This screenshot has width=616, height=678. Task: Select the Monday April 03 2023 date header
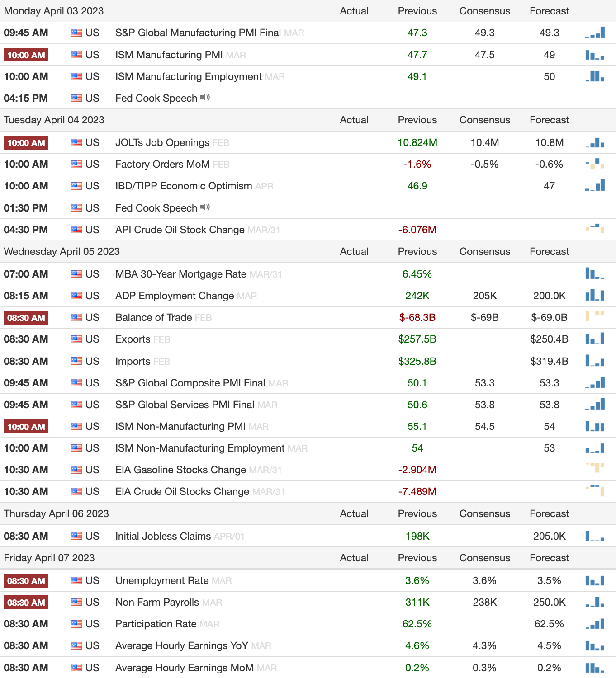click(x=54, y=11)
